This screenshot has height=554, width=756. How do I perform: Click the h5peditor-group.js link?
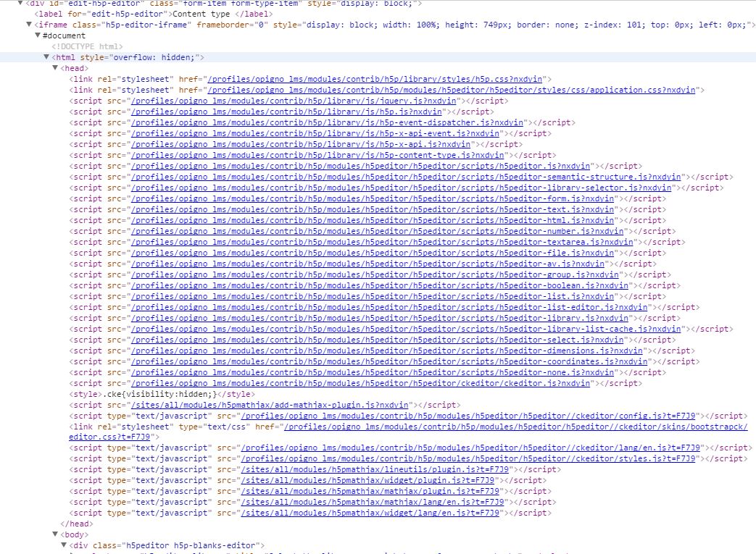pos(375,274)
